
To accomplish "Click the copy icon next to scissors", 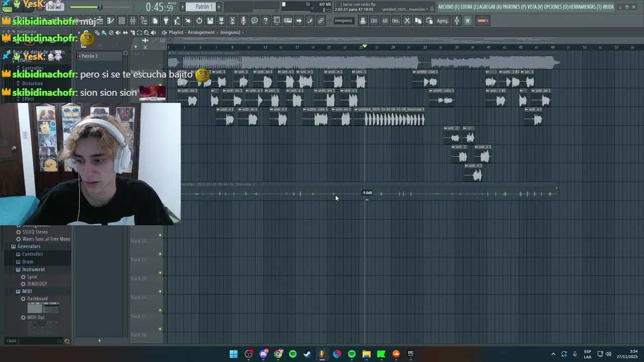I will pyautogui.click(x=418, y=21).
